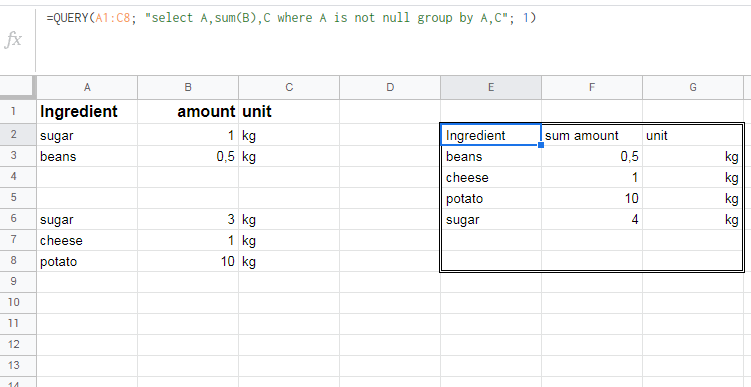Viewport: 751px width, 387px height.
Task: Click 'sugar' cell in row 6
Action: [x=87, y=219]
